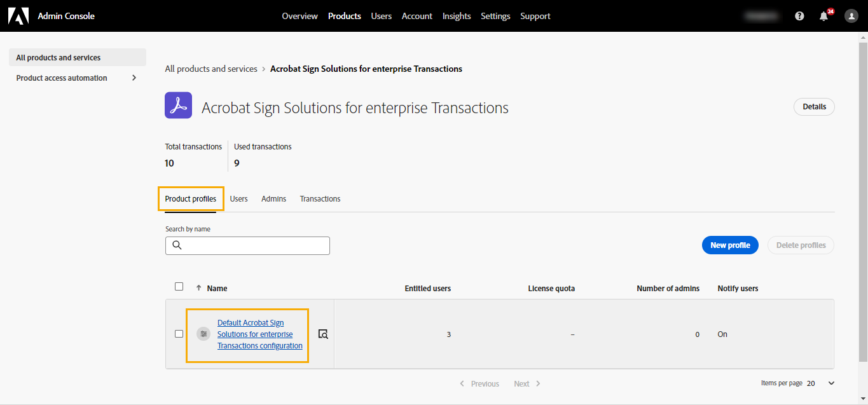Viewport: 868px width, 405px height.
Task: Open the Users top menu
Action: pyautogui.click(x=382, y=16)
